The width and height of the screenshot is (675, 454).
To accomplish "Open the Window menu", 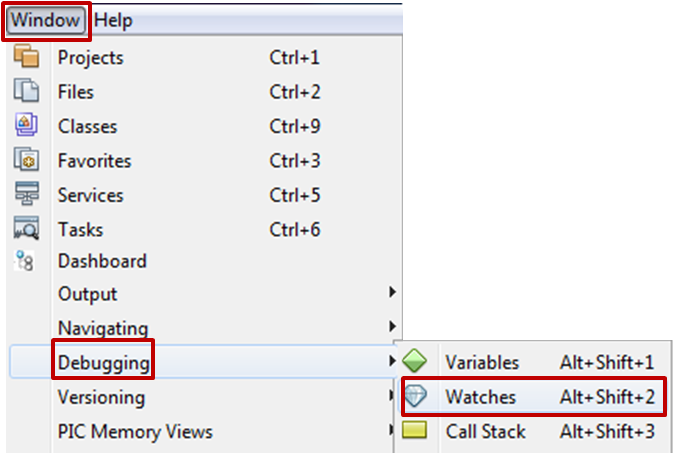I will click(47, 20).
